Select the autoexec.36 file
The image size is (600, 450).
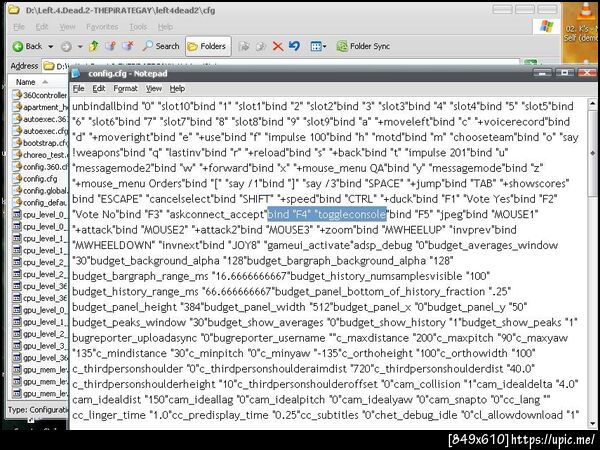(x=40, y=119)
